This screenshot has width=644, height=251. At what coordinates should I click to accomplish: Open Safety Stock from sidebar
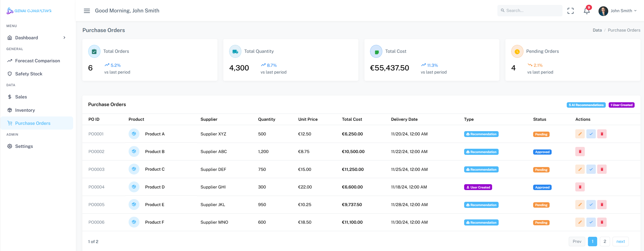click(29, 74)
